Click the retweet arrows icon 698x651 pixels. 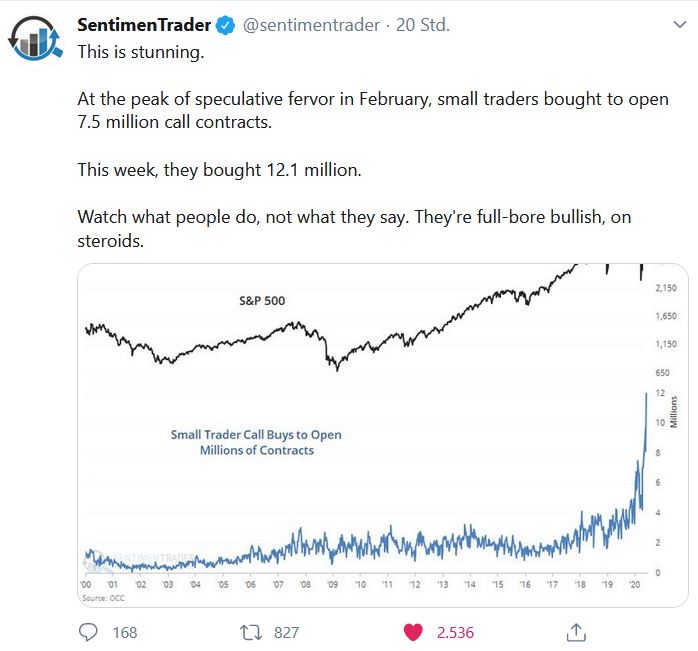(x=252, y=632)
